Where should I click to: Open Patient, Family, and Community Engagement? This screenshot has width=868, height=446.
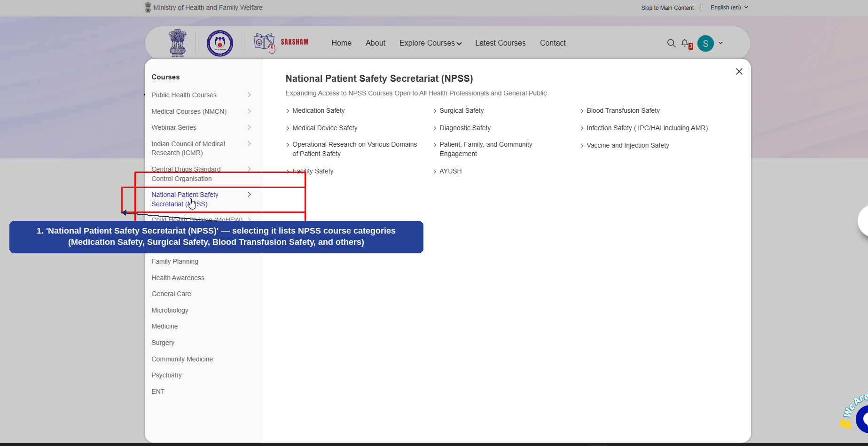click(x=485, y=149)
